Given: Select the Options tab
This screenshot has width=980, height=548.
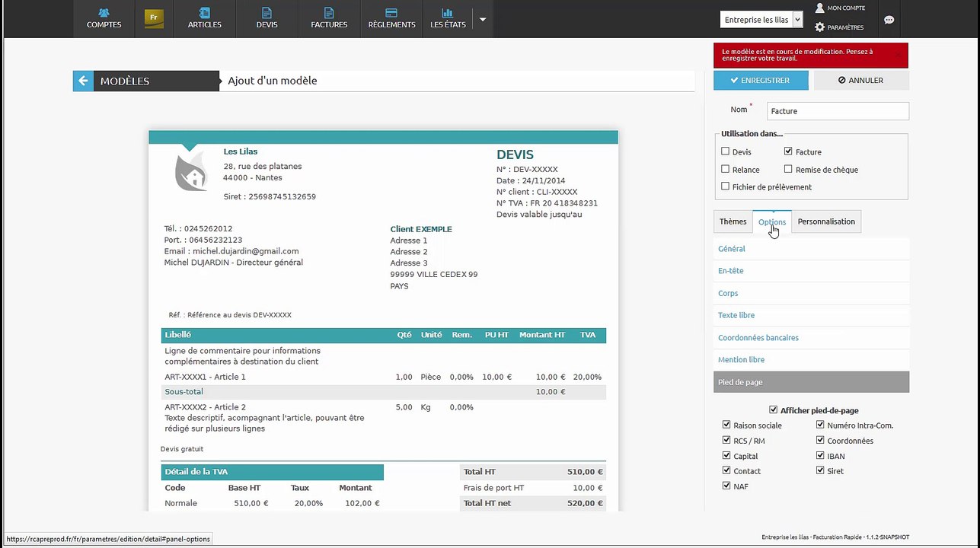Looking at the screenshot, I should click(x=772, y=221).
